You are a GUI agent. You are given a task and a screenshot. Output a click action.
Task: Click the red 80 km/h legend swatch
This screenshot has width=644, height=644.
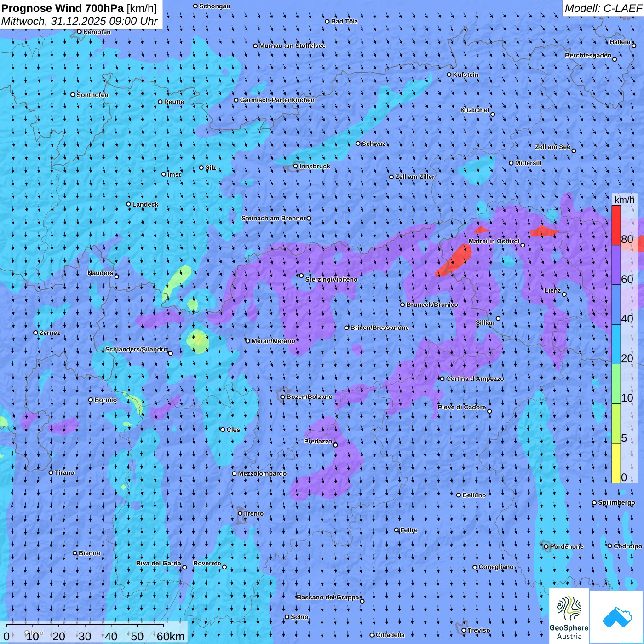[616, 225]
